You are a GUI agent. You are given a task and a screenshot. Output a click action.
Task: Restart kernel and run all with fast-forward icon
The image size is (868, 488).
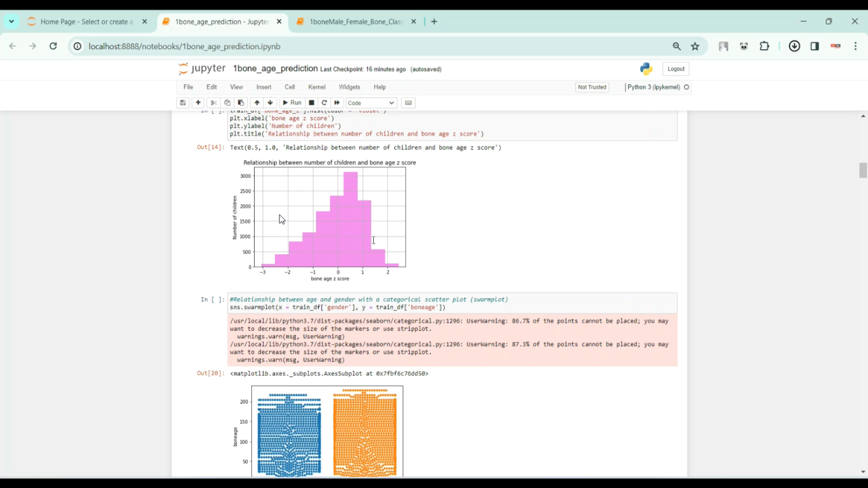point(337,103)
